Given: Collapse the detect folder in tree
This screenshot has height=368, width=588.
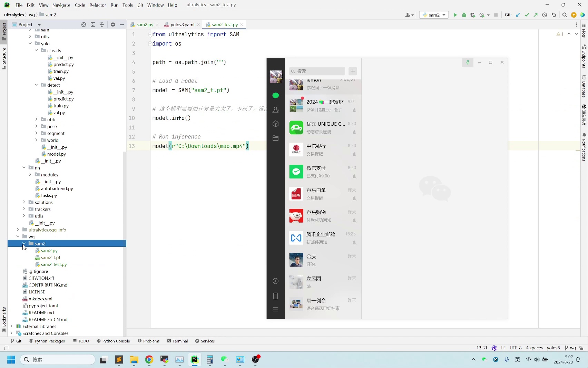Looking at the screenshot, I should click(36, 85).
